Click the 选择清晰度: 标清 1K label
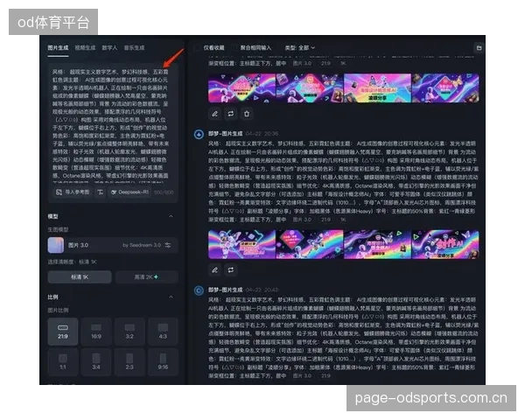The image size is (525, 420). point(72,262)
